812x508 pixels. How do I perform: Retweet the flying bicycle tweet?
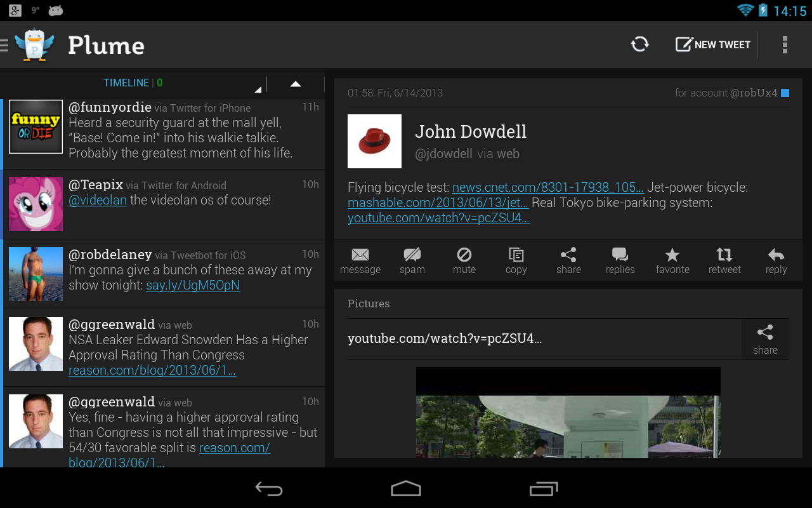(x=724, y=260)
